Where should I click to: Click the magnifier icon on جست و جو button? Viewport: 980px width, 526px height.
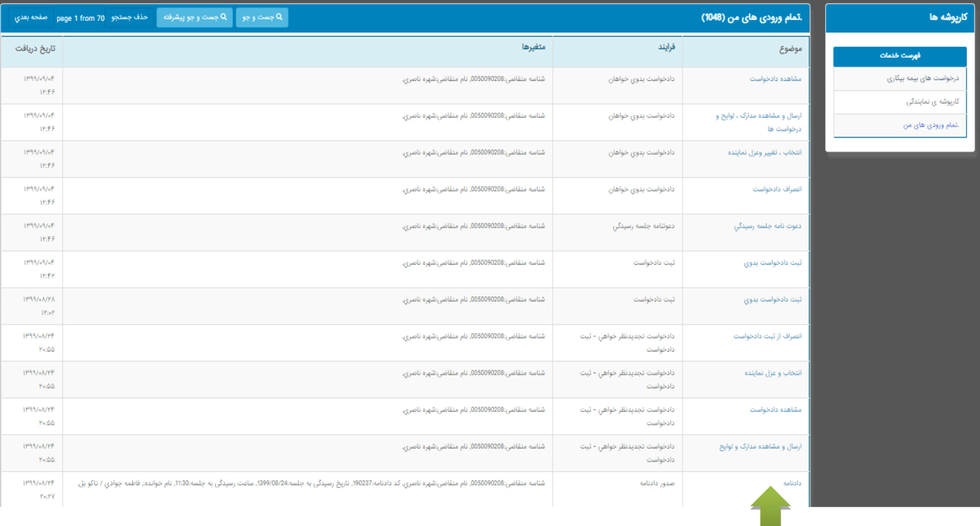(x=279, y=17)
